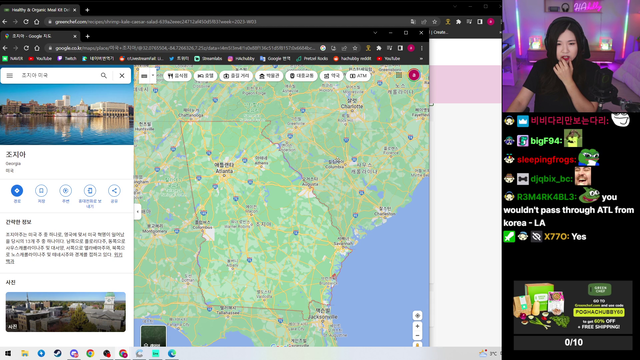Click the home button in Maps window

pos(37,48)
